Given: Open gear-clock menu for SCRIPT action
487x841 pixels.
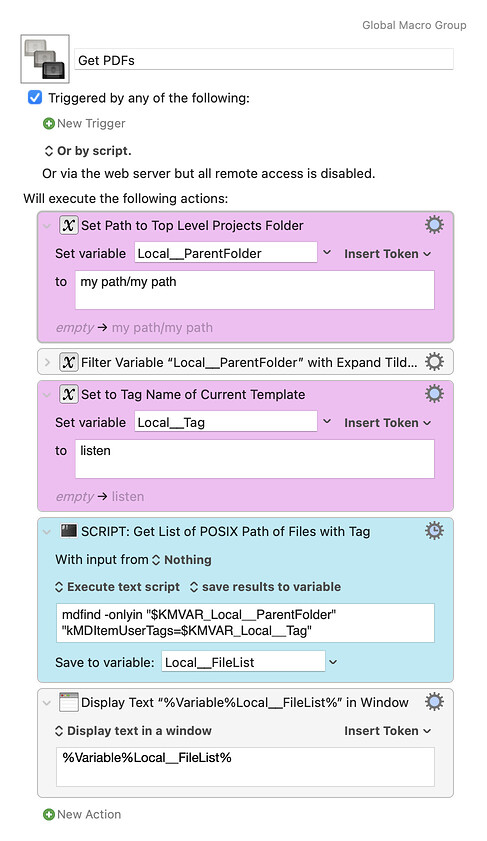Looking at the screenshot, I should point(434,530).
